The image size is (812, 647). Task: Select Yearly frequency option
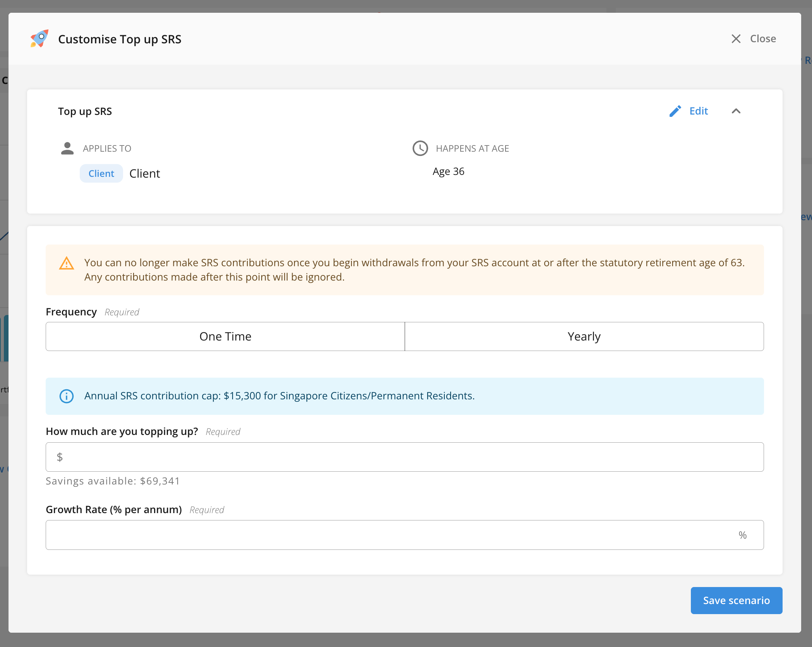(x=584, y=336)
